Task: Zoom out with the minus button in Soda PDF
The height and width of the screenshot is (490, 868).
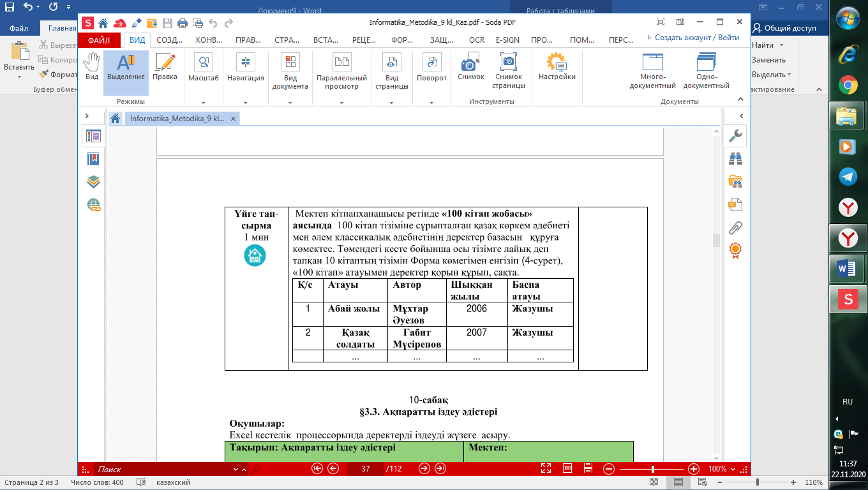Action: pos(609,468)
